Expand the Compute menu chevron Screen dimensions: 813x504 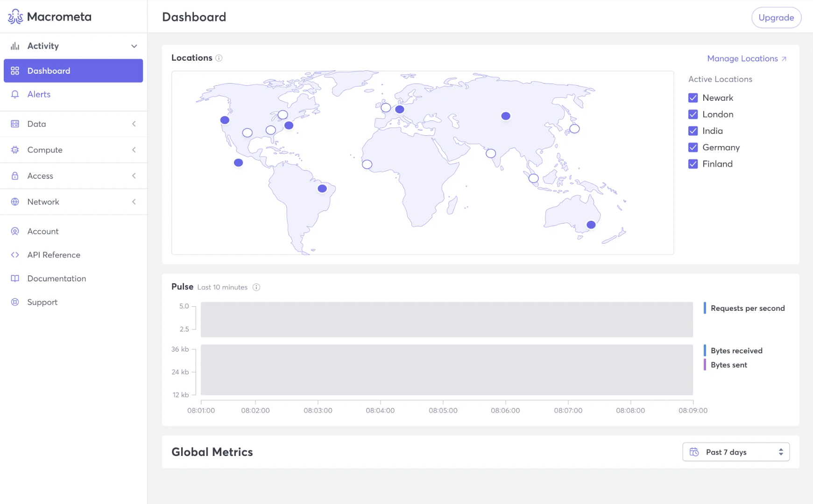click(134, 150)
